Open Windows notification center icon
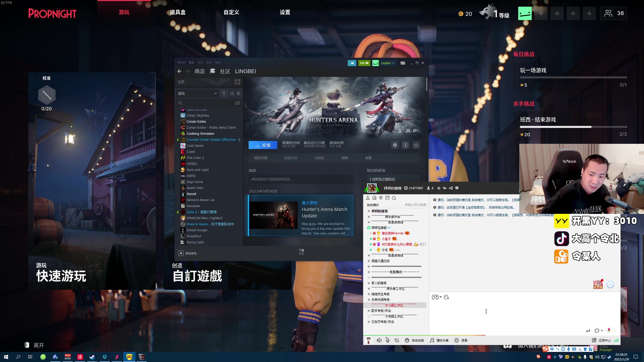Screen dimensions: 644x362 tap(636, 357)
